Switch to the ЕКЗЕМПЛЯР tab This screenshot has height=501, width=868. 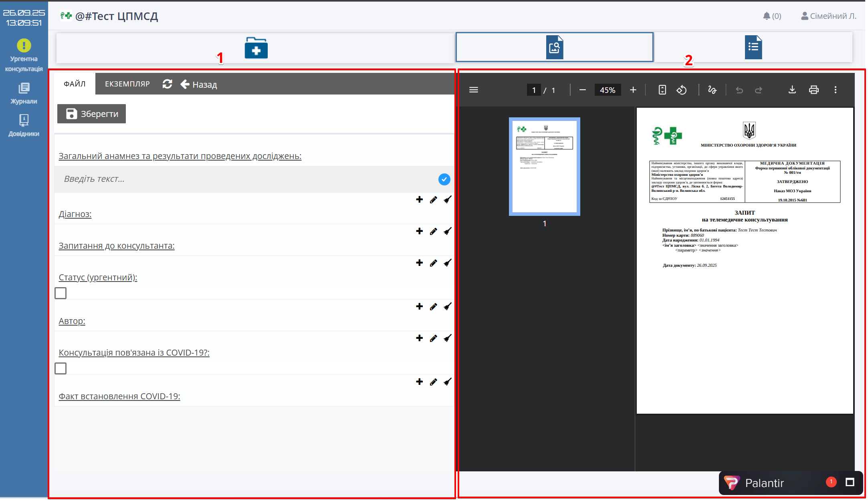click(x=127, y=84)
